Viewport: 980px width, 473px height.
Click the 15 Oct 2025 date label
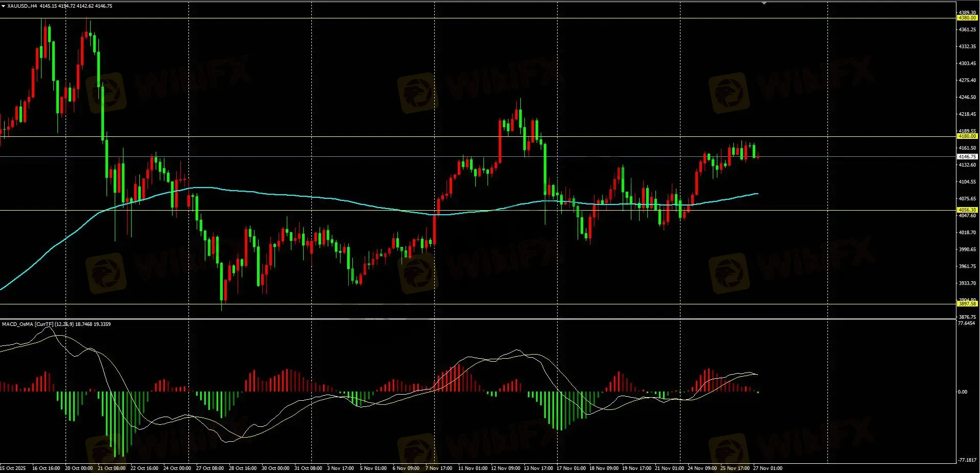click(x=13, y=468)
